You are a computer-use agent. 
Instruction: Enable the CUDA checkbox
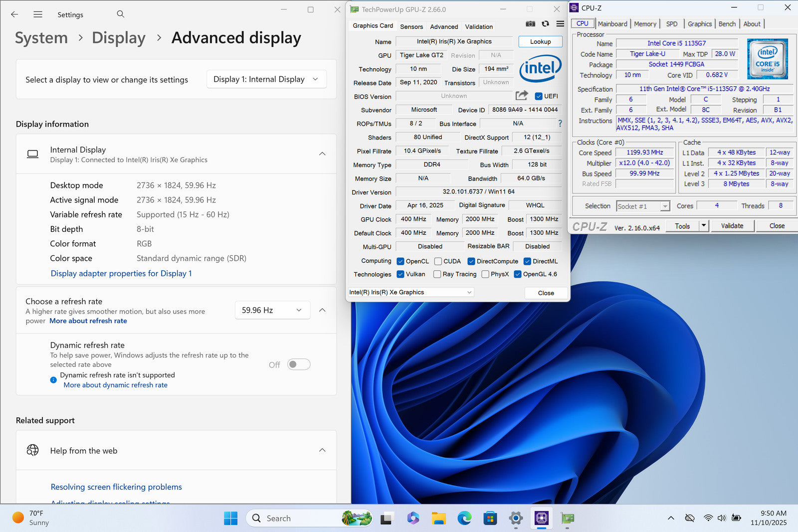[x=438, y=261]
